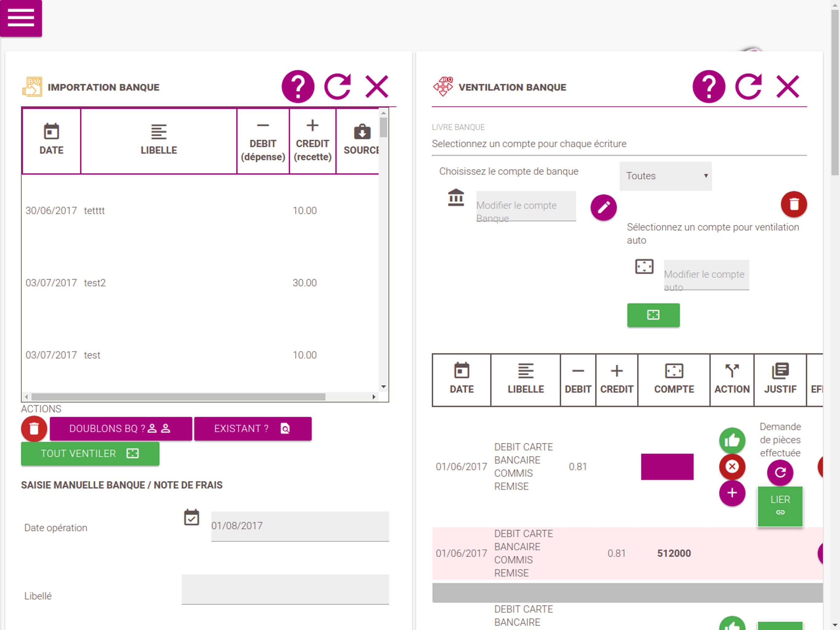Open the Toutes bank account dropdown
Viewport: 840px width, 630px height.
[666, 176]
